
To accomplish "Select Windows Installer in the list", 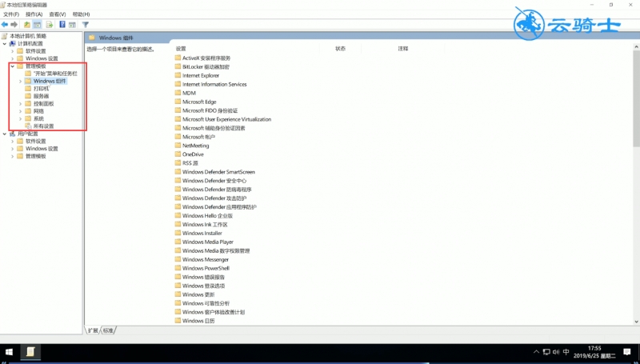I will click(x=202, y=233).
